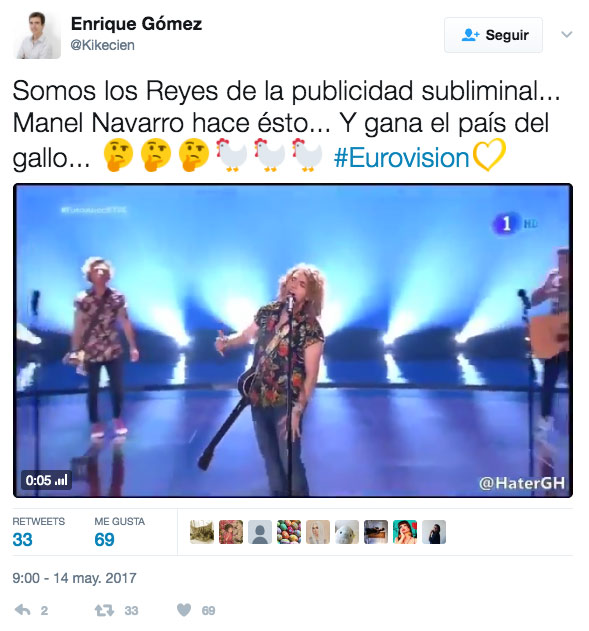Open Enrique Gómez profile picture
This screenshot has height=631, width=589.
[x=37, y=35]
